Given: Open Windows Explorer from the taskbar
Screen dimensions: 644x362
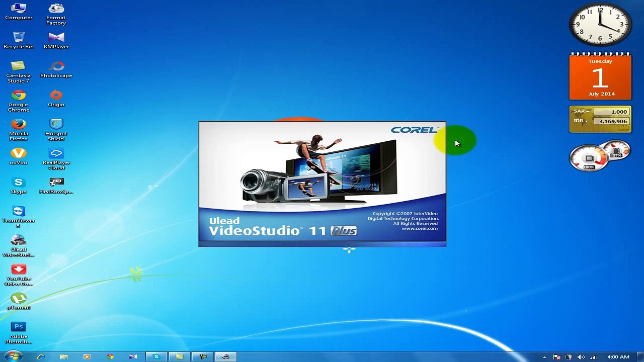Looking at the screenshot, I should coord(64,356).
